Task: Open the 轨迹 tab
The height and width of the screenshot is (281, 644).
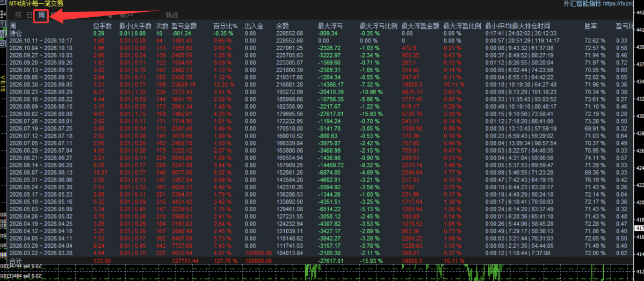Action: click(172, 16)
